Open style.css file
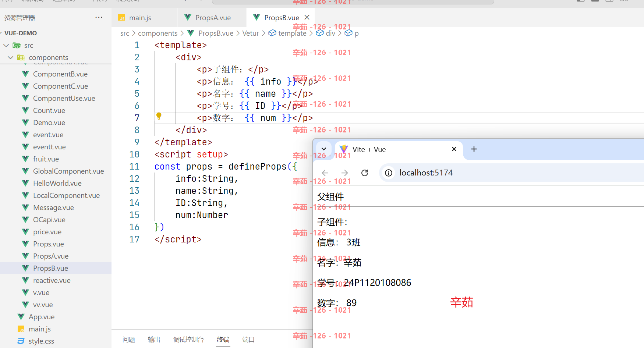 (x=41, y=341)
